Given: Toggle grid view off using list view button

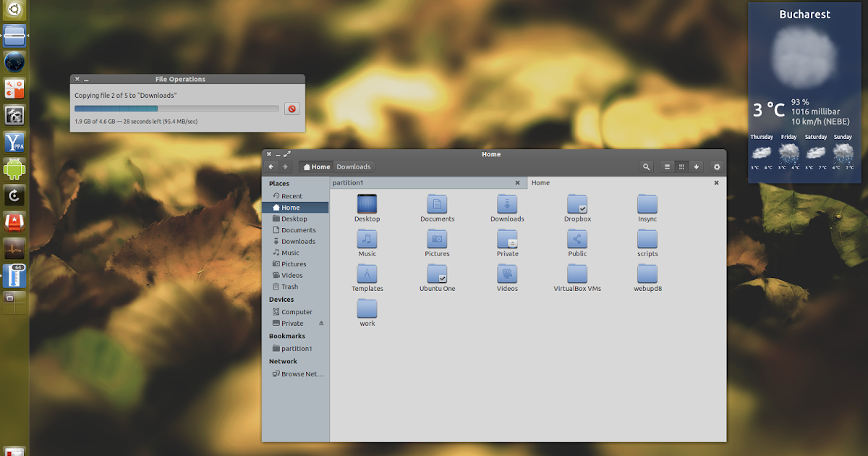Looking at the screenshot, I should click(x=666, y=166).
